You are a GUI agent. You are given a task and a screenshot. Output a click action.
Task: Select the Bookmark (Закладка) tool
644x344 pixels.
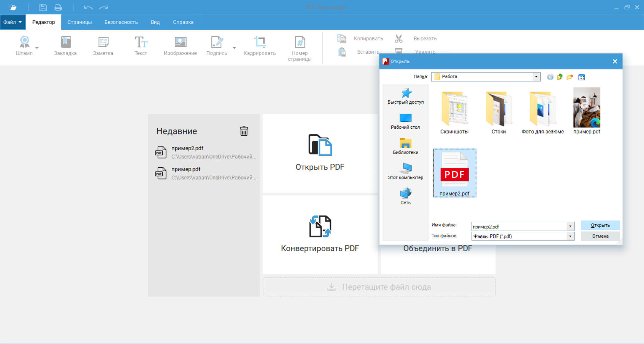click(65, 42)
